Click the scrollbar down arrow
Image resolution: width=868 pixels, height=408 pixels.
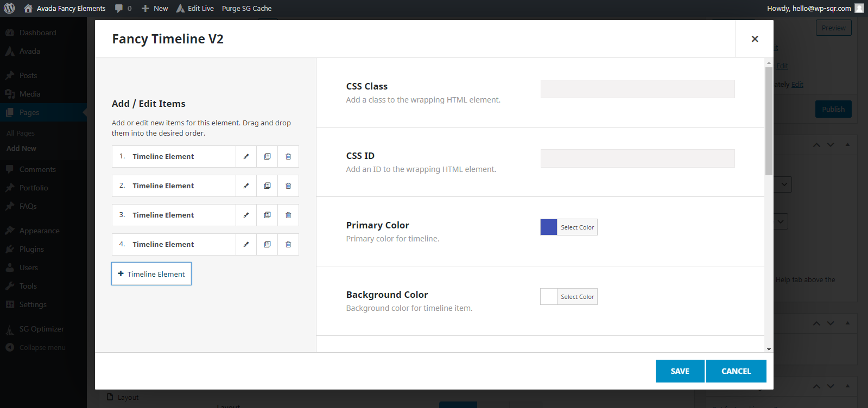click(x=769, y=349)
